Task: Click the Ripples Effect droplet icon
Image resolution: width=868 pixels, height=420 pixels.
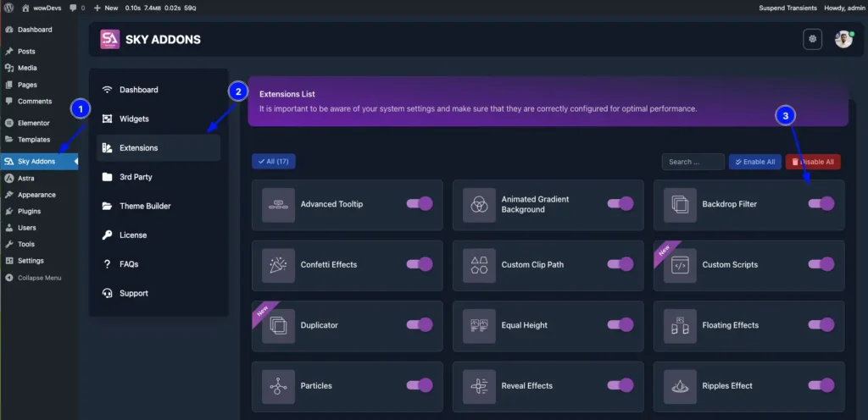Action: coord(681,387)
